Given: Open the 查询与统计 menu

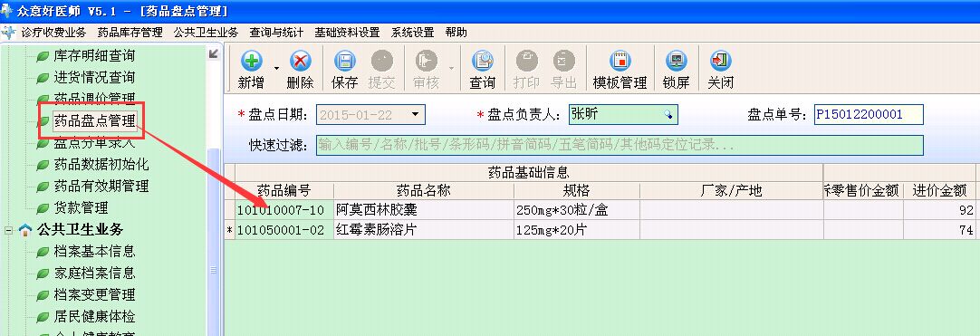Looking at the screenshot, I should click(x=276, y=33).
